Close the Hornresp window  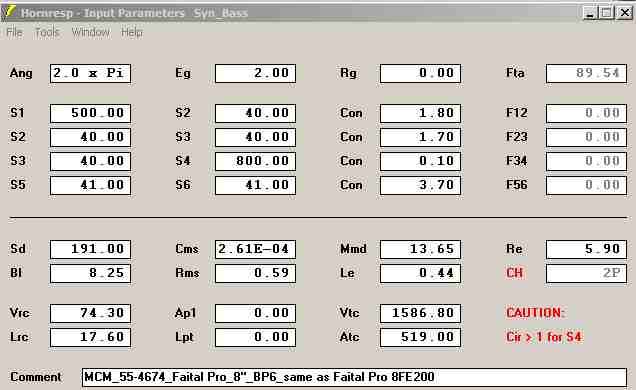click(x=625, y=13)
